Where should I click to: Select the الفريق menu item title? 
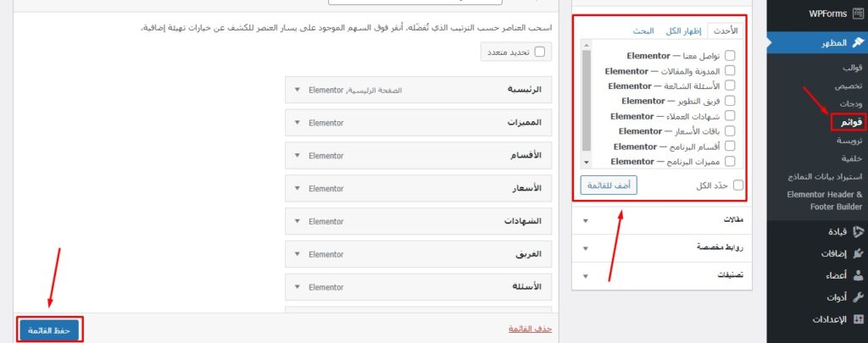pos(528,254)
